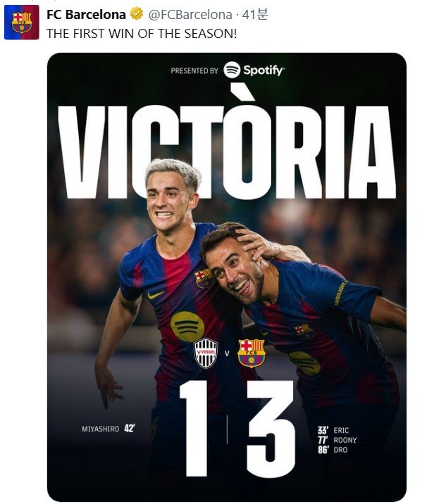
Task: Click the "33' ERIC" goal entry
Action: click(333, 429)
